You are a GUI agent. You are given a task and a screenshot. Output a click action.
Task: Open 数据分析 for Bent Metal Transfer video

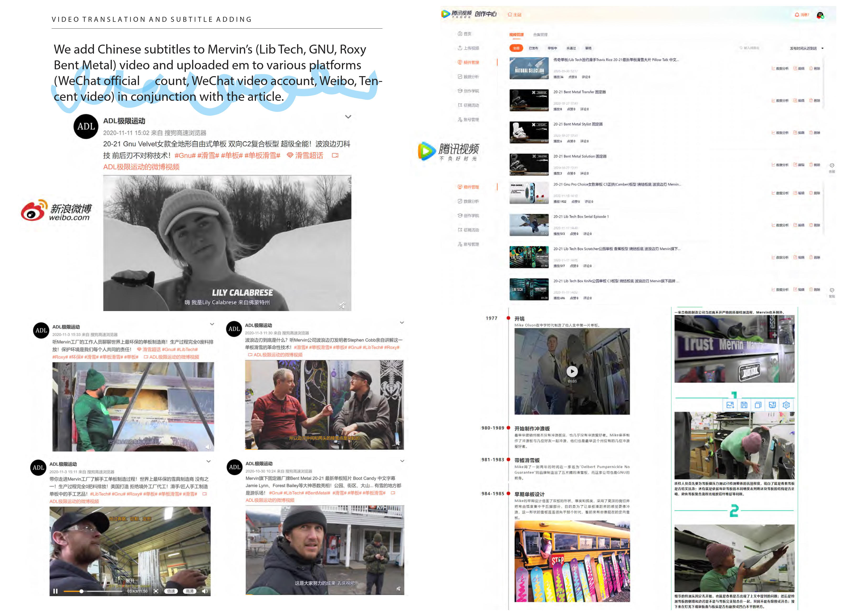780,101
